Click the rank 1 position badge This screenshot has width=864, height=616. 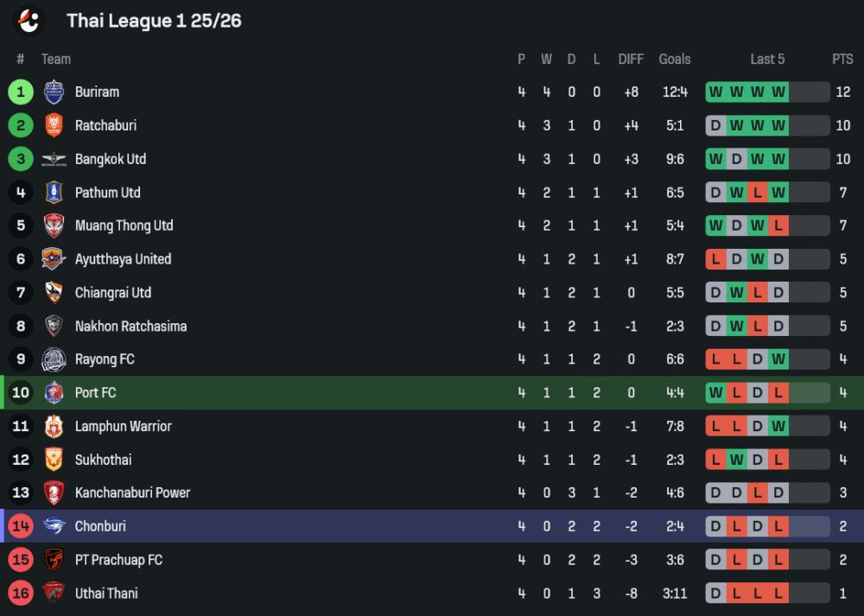tap(21, 92)
